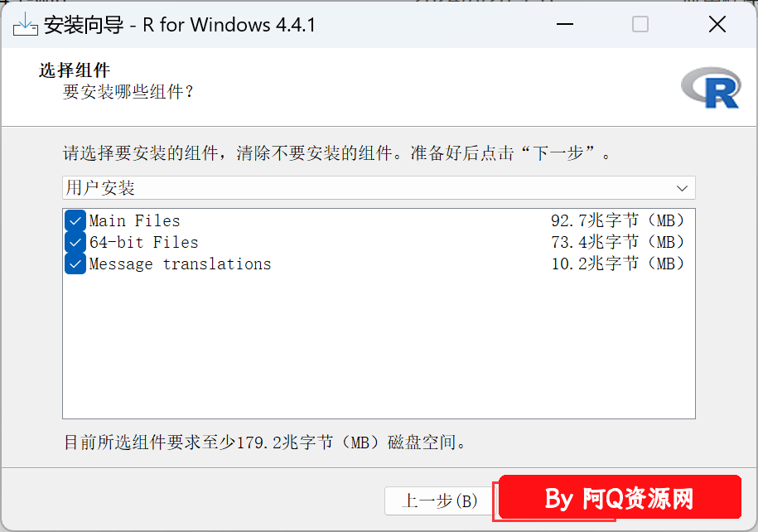Screen dimensions: 758x532
Task: Open the 用户安装 install type combo box
Action: (379, 187)
